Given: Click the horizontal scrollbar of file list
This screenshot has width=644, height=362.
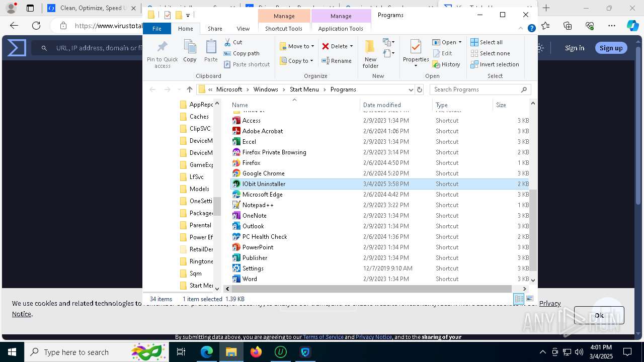Looking at the screenshot, I should pos(372,289).
